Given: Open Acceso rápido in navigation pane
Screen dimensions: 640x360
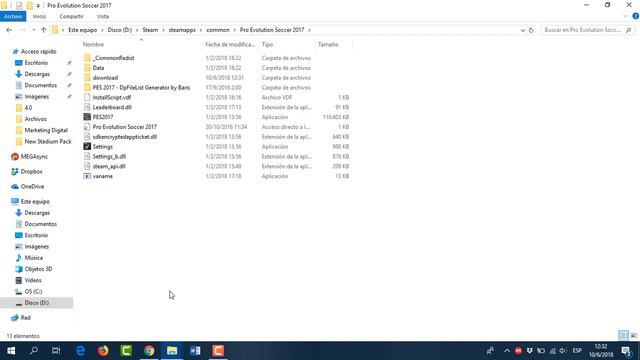Looking at the screenshot, I should pos(38,51).
